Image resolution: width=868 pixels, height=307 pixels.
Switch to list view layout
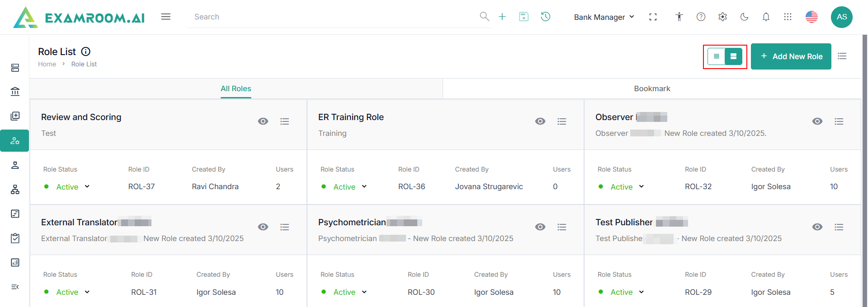(x=717, y=56)
